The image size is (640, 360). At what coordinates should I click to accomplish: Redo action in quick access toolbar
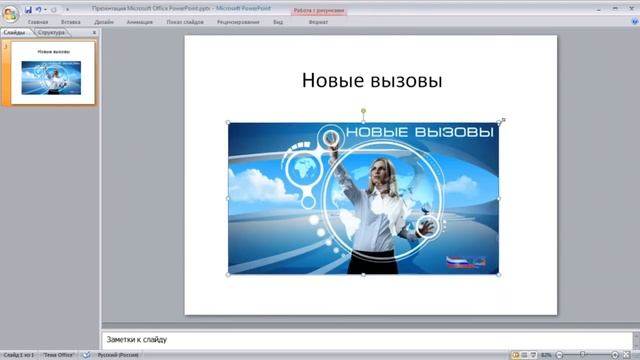click(53, 9)
